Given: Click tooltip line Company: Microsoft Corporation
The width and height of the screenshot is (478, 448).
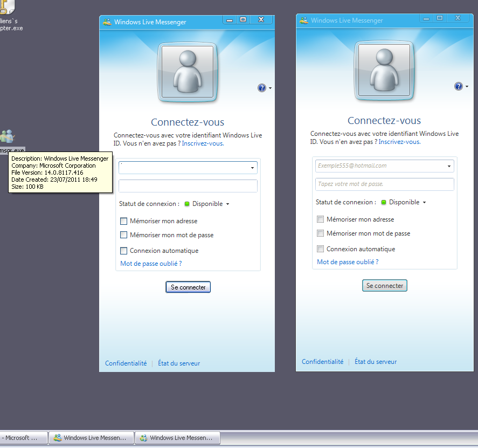Looking at the screenshot, I should click(53, 166).
